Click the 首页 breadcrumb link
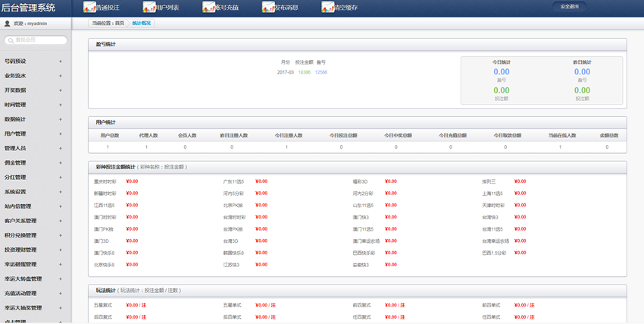 [119, 24]
